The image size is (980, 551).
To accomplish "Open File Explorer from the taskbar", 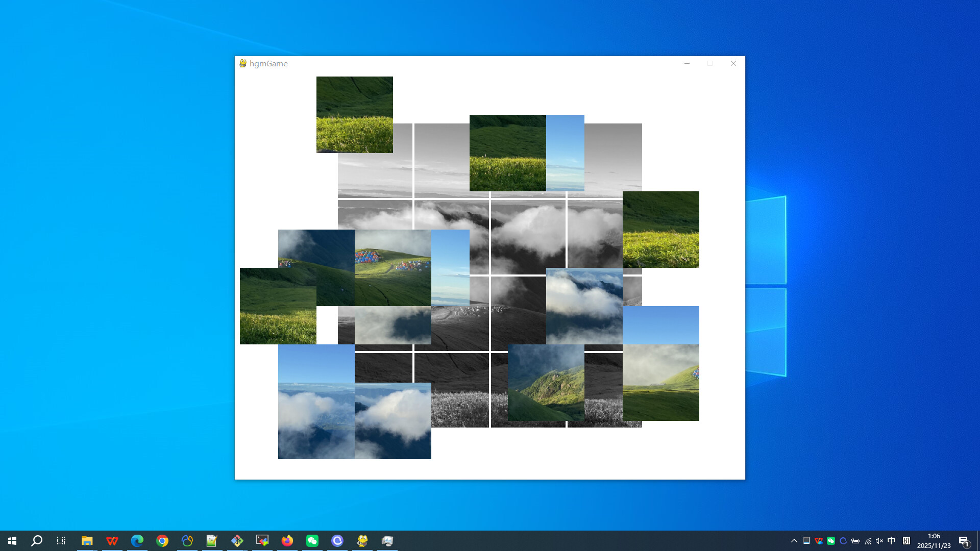I will [88, 540].
